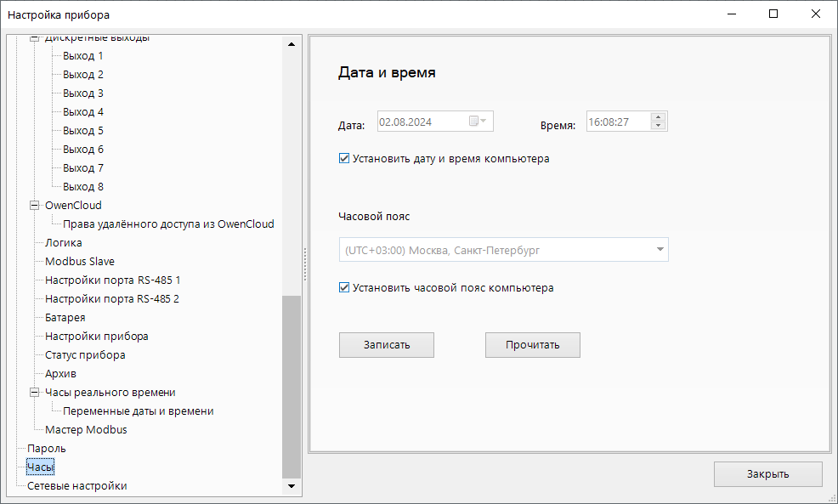Open 'Настройки порта RS-485 1' item

coord(112,280)
